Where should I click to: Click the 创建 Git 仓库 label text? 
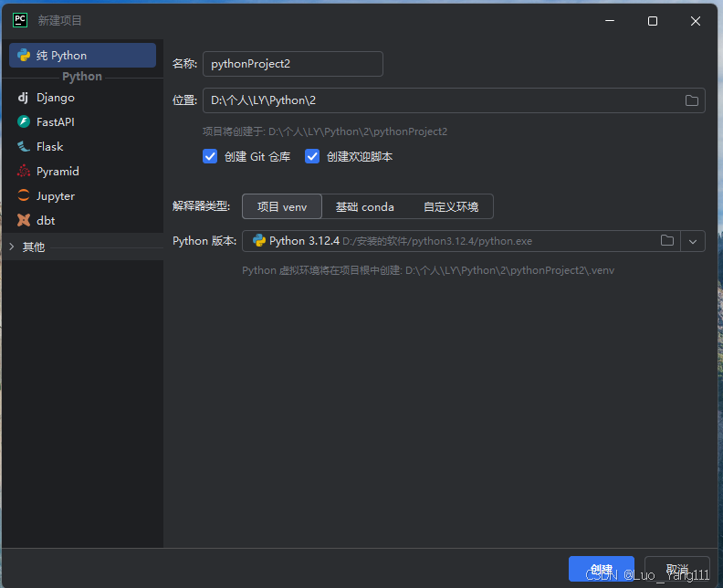(257, 157)
